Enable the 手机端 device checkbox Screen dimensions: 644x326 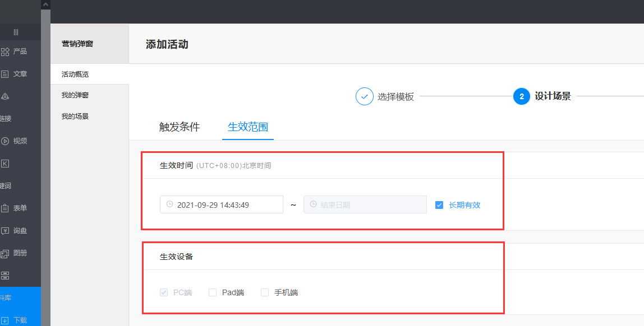[265, 292]
